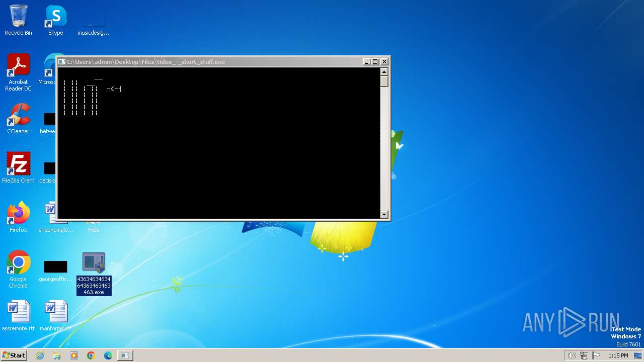The image size is (644, 362).
Task: Close the tidex_-_short_stuff.exe console window
Action: 384,62
